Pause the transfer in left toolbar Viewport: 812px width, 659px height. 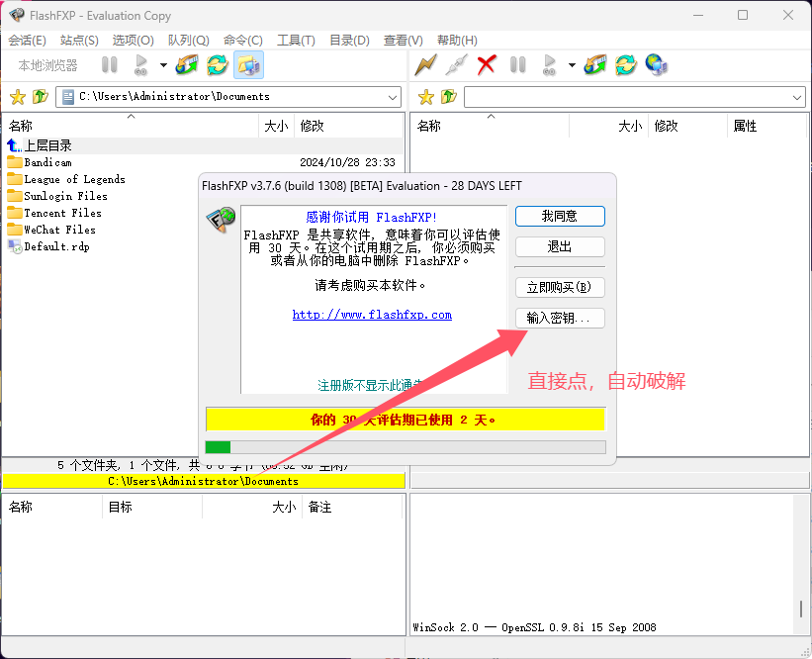pyautogui.click(x=110, y=65)
